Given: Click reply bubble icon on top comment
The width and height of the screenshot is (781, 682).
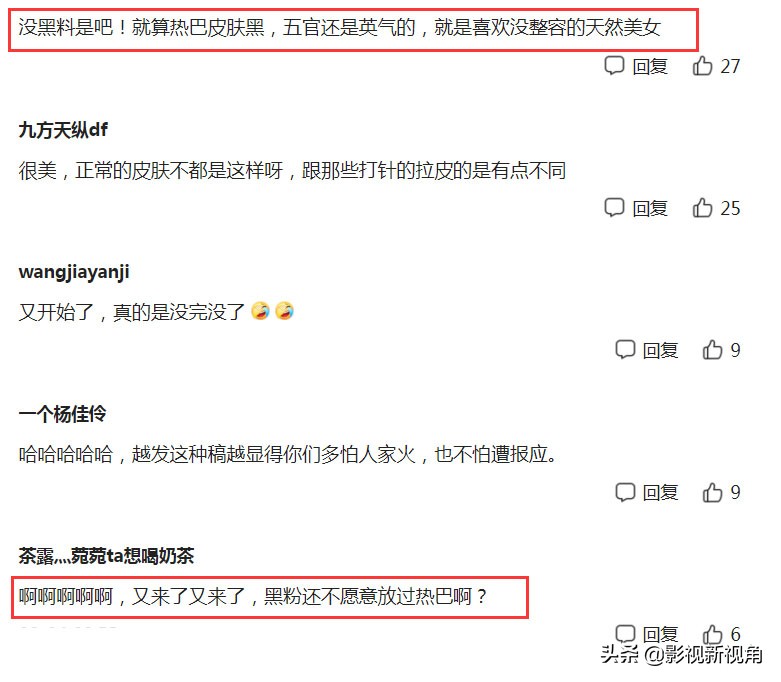Looking at the screenshot, I should (x=614, y=66).
